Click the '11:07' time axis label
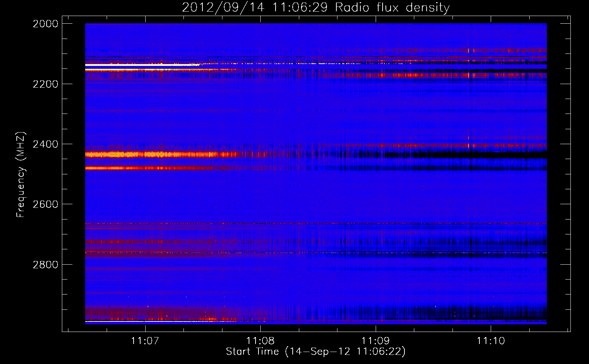Viewport: 589px width, 364px height. click(x=145, y=341)
